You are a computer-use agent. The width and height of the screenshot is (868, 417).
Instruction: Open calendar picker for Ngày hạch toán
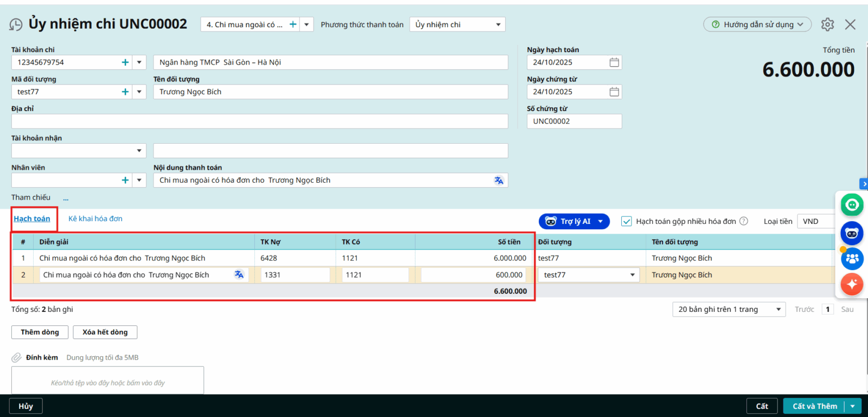tap(614, 62)
